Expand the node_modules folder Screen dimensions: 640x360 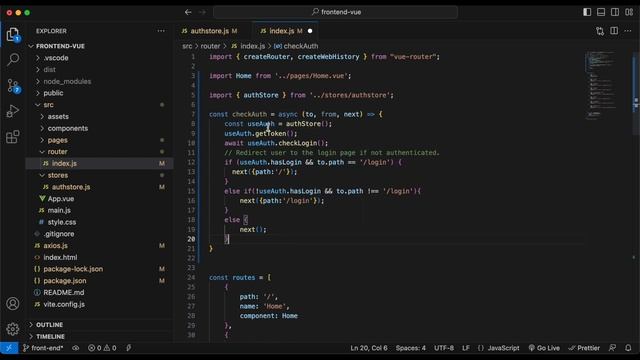[67, 82]
